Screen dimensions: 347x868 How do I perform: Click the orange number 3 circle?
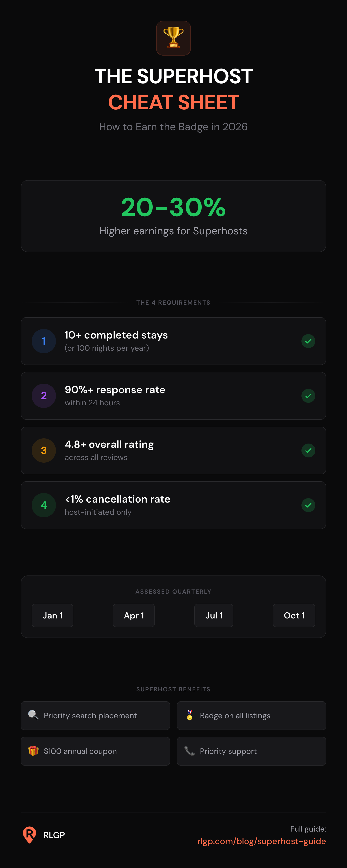click(x=44, y=450)
